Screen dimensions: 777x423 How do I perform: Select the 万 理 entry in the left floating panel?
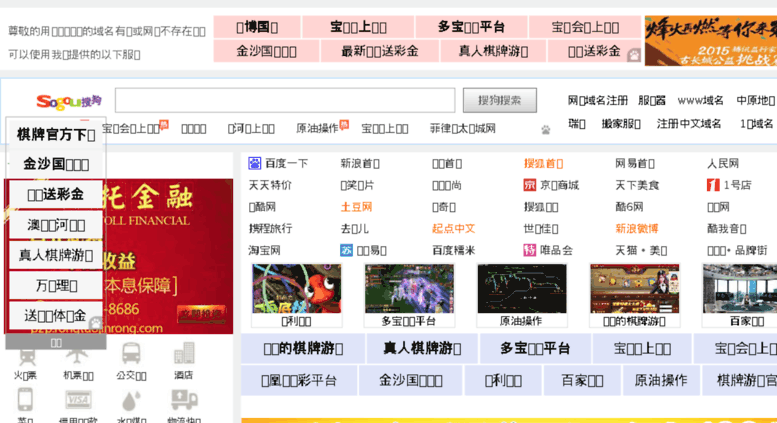(56, 285)
